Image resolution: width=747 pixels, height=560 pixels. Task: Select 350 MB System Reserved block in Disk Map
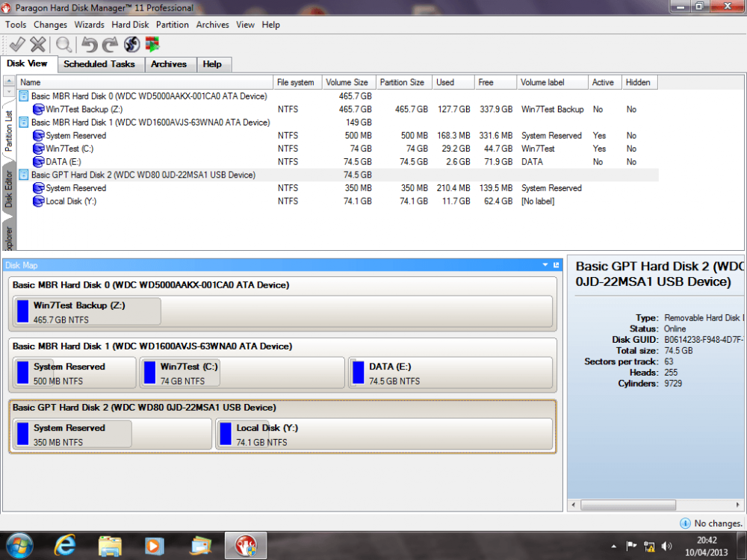(x=112, y=434)
